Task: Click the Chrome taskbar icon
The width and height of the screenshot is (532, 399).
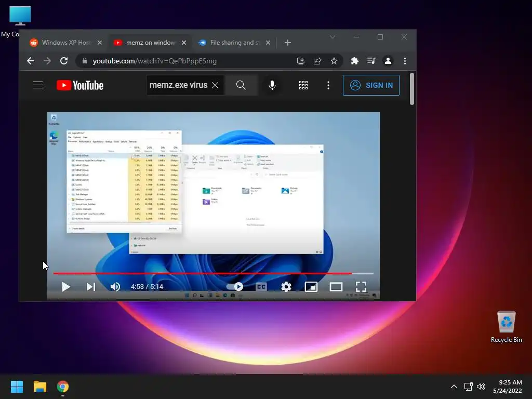Action: click(63, 387)
